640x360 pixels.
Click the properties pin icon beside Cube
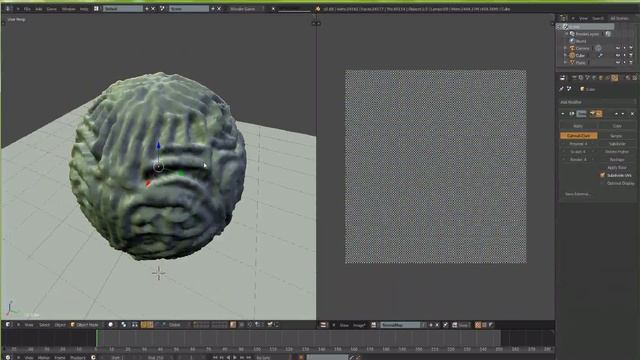pos(562,89)
